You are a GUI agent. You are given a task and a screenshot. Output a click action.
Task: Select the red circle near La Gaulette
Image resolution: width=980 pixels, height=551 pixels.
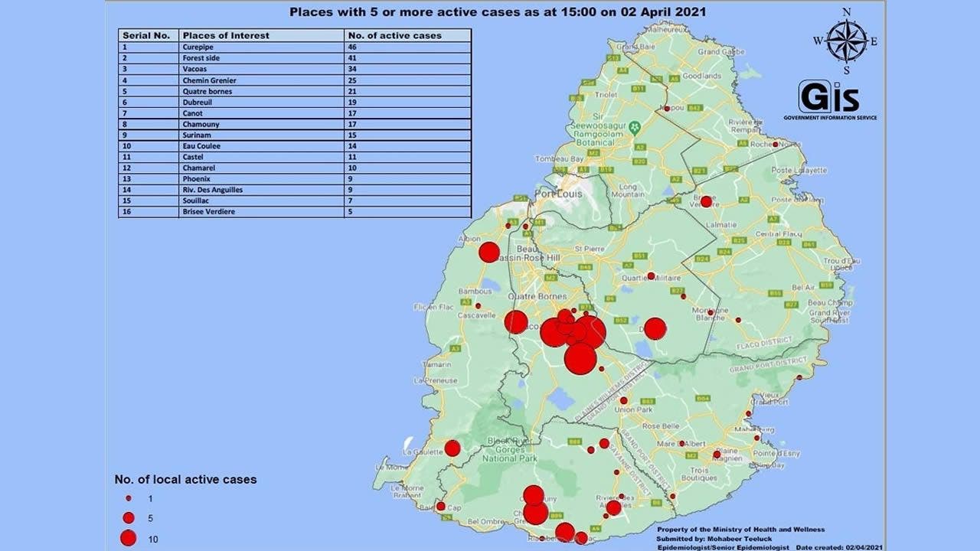[x=452, y=448]
